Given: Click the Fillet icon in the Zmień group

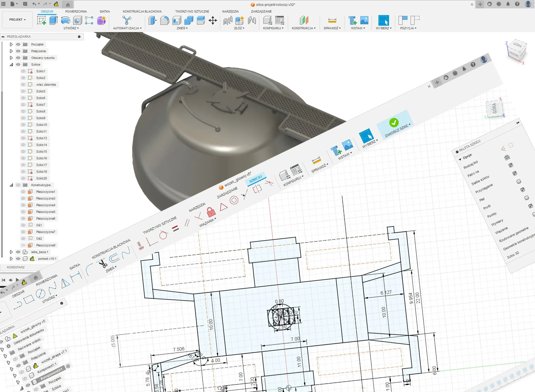Looking at the screenshot, I should pyautogui.click(x=165, y=20).
